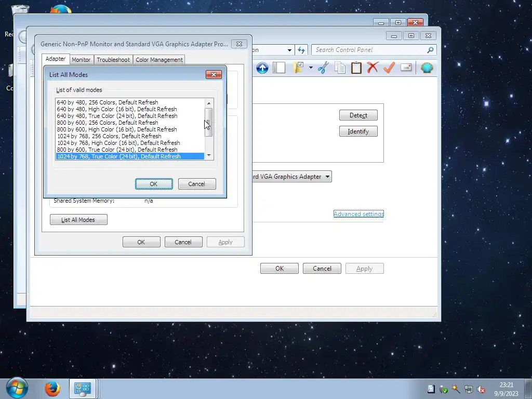Click the List All Modes button
This screenshot has width=532, height=399.
pyautogui.click(x=78, y=220)
